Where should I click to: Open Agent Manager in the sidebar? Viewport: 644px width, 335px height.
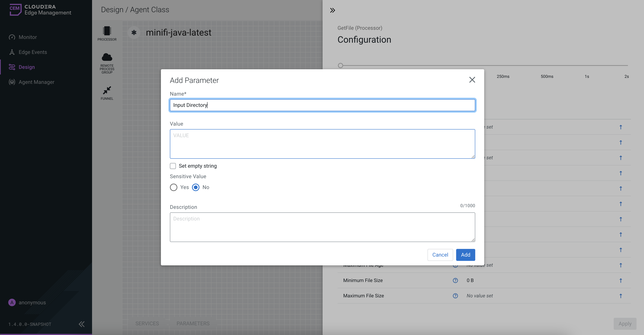pos(36,82)
